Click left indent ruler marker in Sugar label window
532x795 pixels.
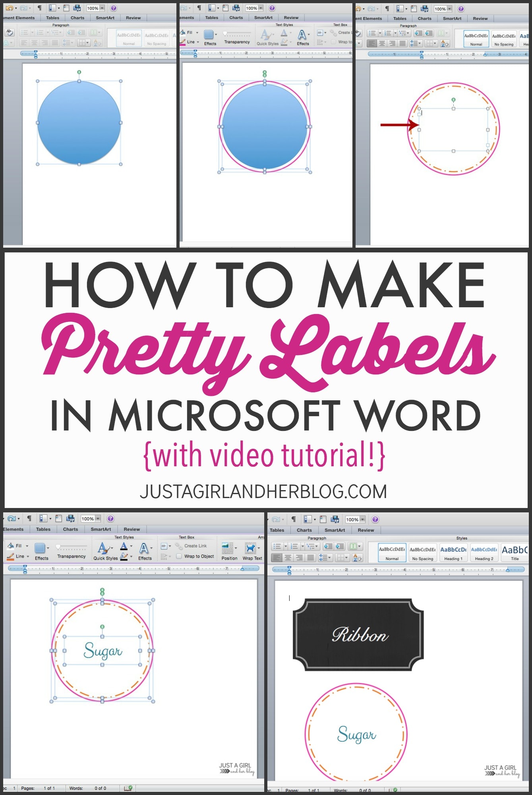coord(25,569)
